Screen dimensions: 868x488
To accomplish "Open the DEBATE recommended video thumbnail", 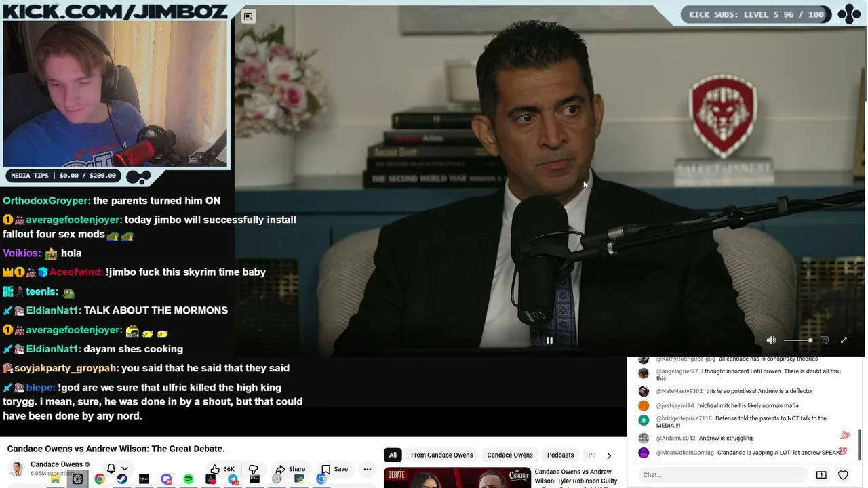I will (x=456, y=478).
